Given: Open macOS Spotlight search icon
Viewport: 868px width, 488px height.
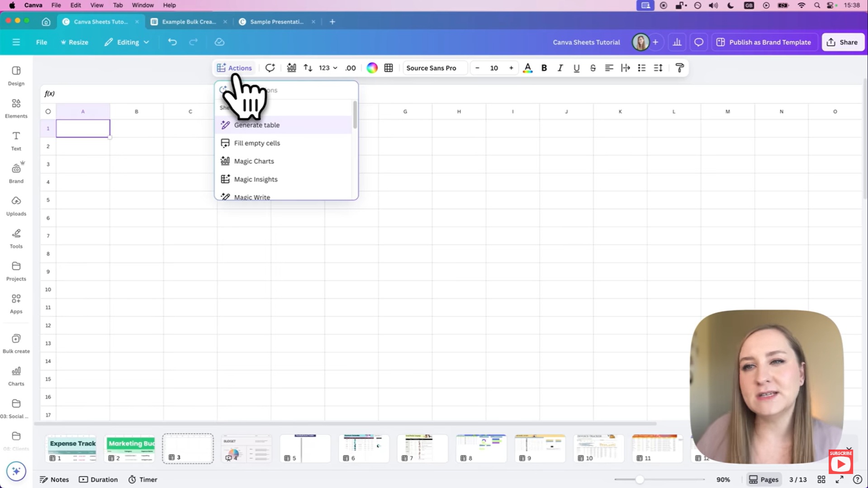Looking at the screenshot, I should point(817,5).
